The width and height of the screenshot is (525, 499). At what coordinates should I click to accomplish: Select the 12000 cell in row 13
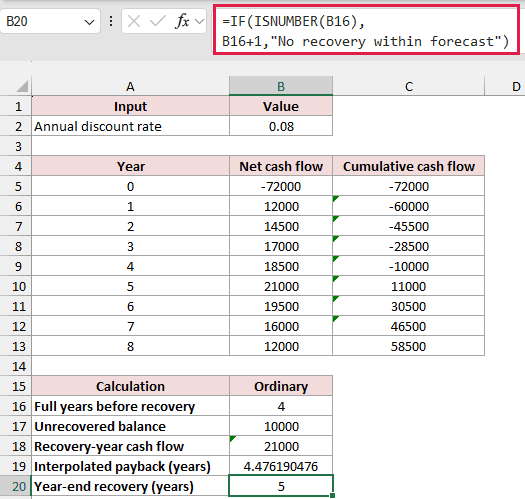tap(281, 346)
